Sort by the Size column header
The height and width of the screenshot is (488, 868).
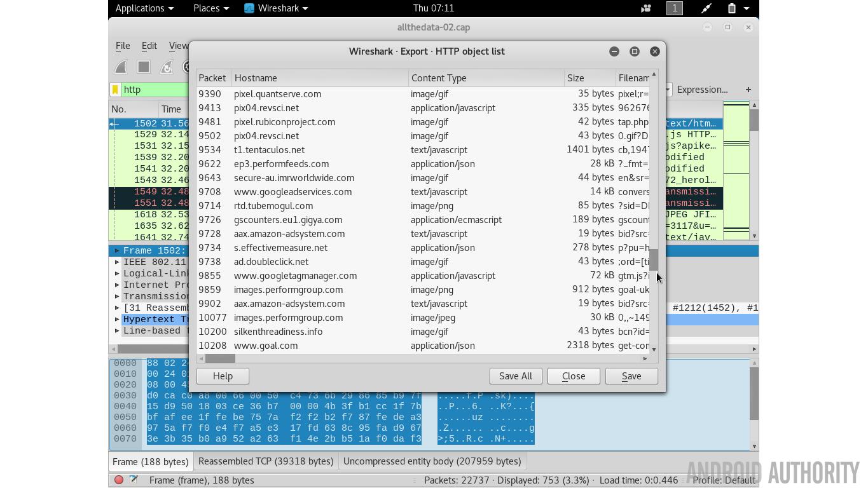coord(589,78)
